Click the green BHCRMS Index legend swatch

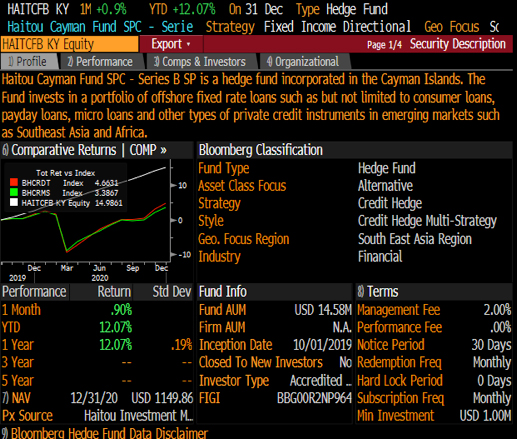(14, 192)
